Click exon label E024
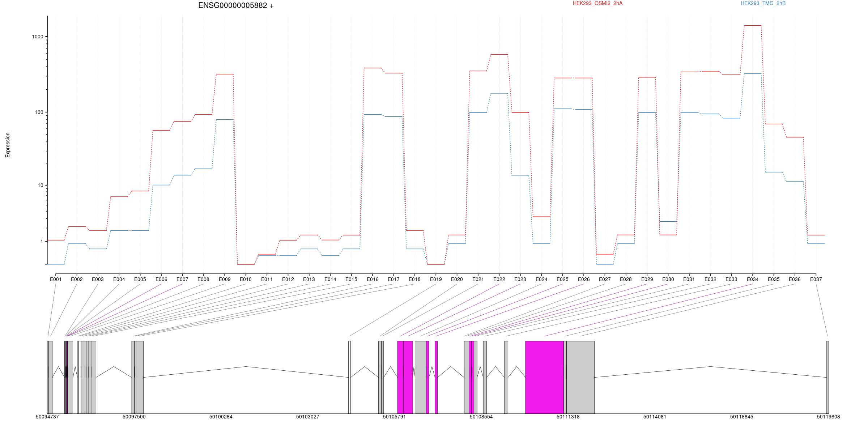 (x=541, y=279)
